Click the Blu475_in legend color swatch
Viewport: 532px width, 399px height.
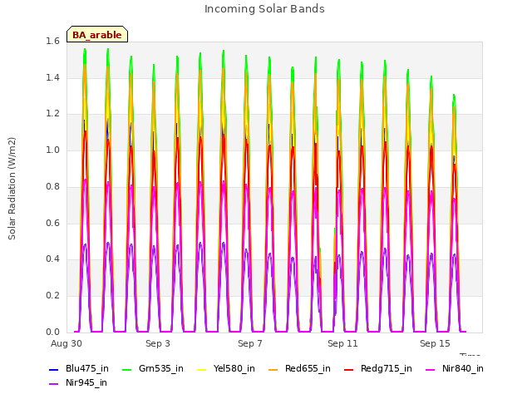coord(53,369)
